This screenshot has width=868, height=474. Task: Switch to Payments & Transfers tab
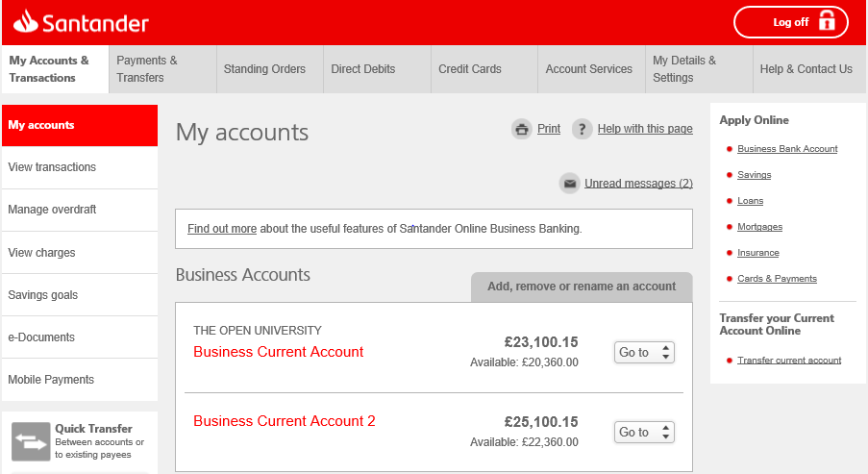(x=162, y=69)
